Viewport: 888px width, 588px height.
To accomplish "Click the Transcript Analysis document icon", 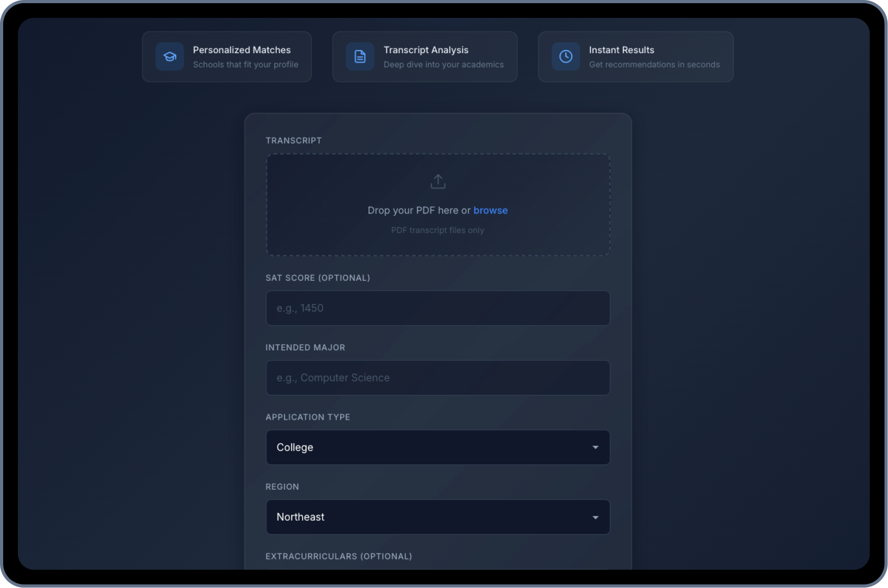I will (x=360, y=56).
